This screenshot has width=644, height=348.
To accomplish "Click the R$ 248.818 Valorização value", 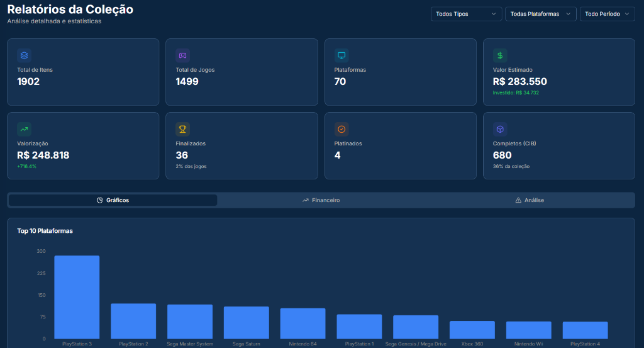I will click(43, 155).
